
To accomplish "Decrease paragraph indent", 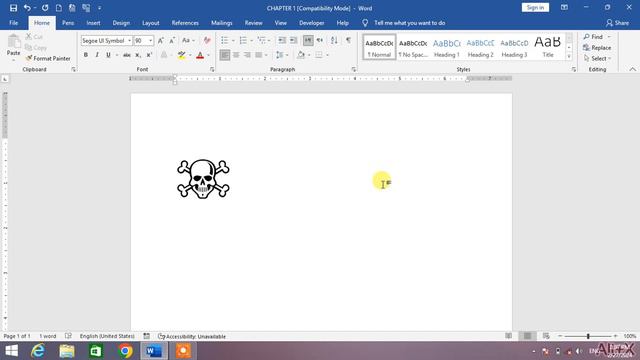I will click(282, 40).
